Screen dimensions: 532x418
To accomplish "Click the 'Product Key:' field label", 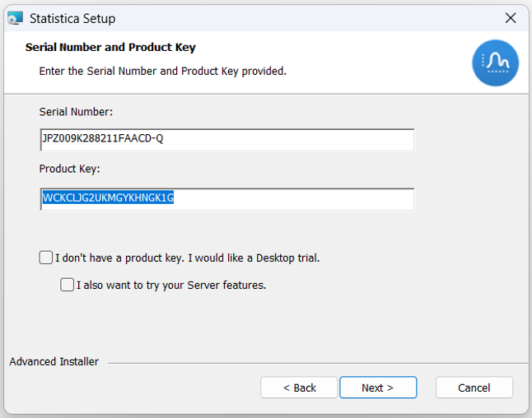I will [x=69, y=169].
